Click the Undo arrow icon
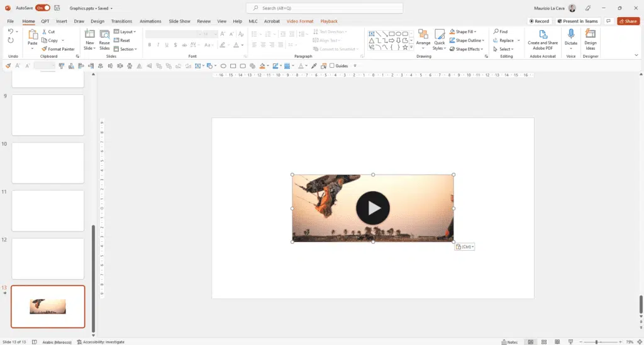Image resolution: width=644 pixels, height=345 pixels. pos(11,31)
